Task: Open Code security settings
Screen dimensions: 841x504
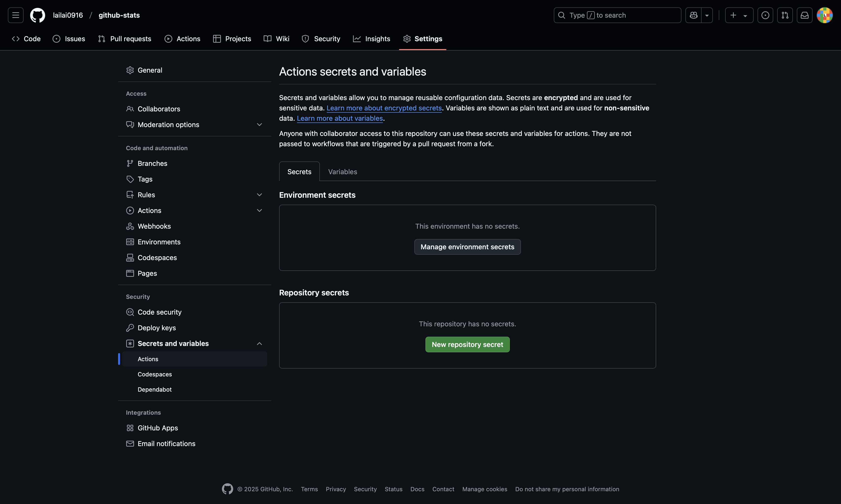Action: (x=195, y=312)
